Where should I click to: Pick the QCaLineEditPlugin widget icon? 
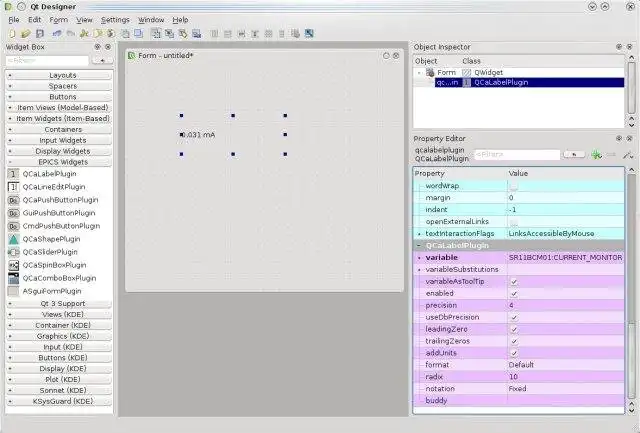click(x=13, y=187)
